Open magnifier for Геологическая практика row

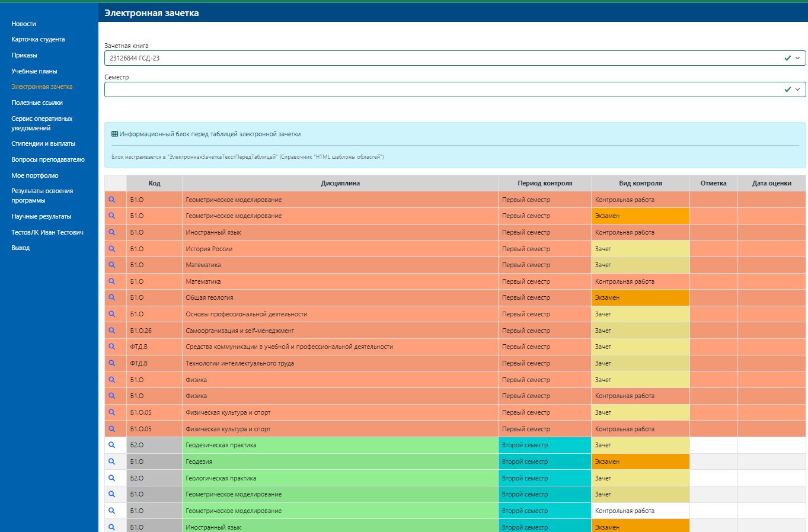pyautogui.click(x=111, y=478)
